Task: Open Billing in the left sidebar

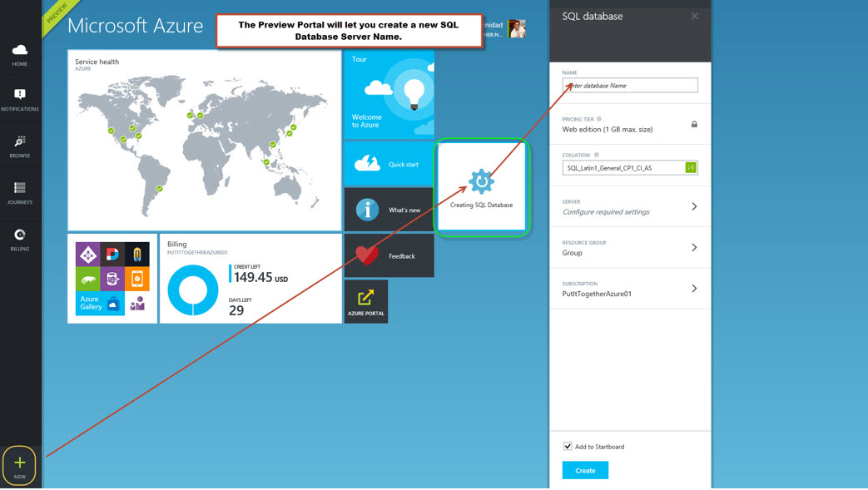Action: (x=20, y=240)
